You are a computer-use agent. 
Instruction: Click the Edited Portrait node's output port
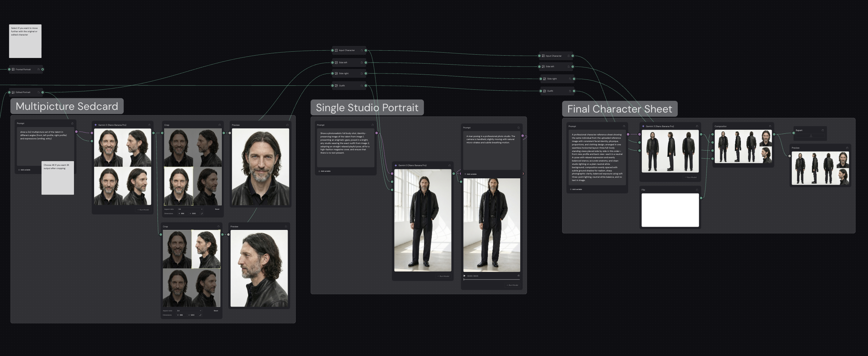click(x=43, y=92)
